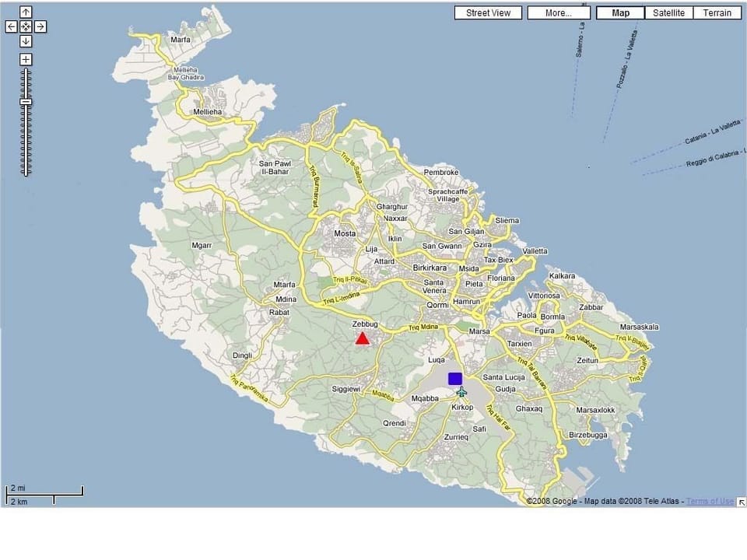747x560 pixels.
Task: Click the Sliema label
Action: pos(507,220)
